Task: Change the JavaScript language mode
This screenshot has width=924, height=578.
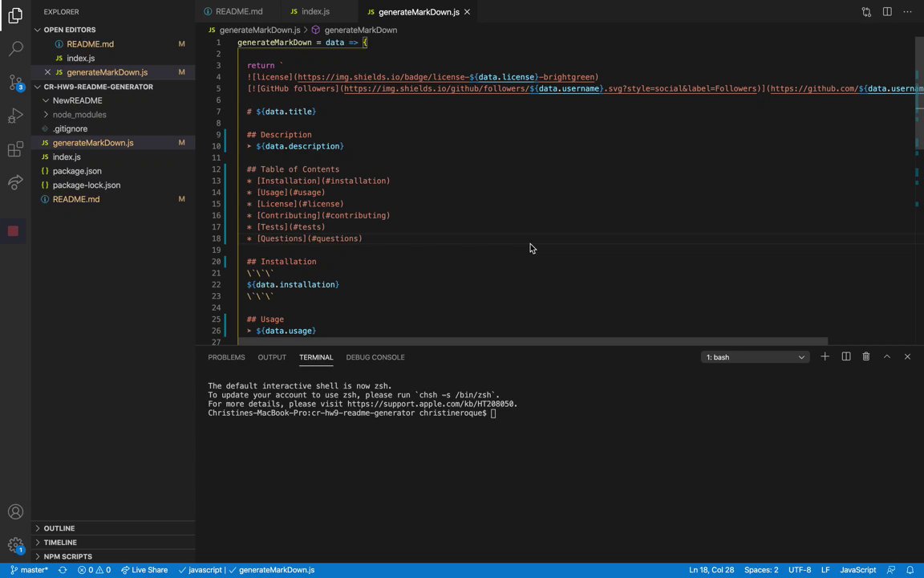Action: 857,570
